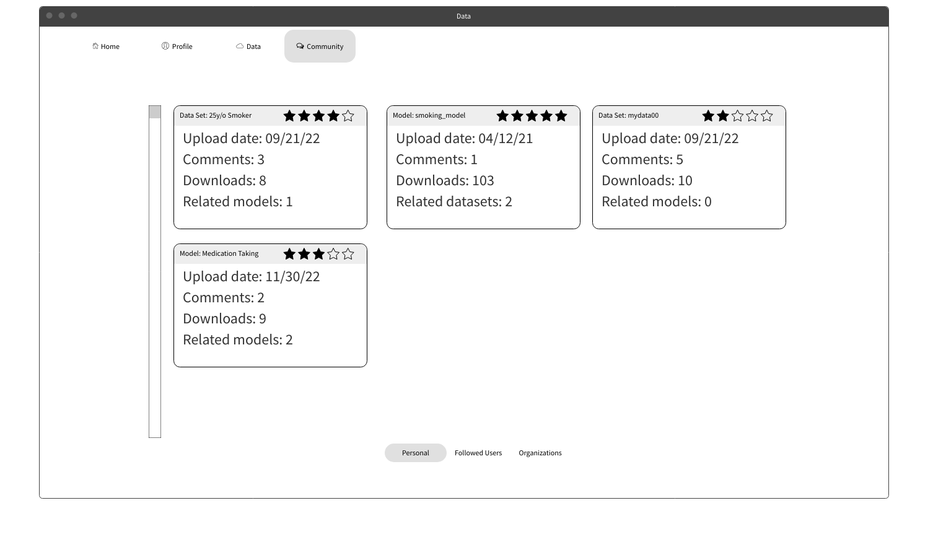Set 25y/o Smoker rating to four stars

(x=333, y=116)
